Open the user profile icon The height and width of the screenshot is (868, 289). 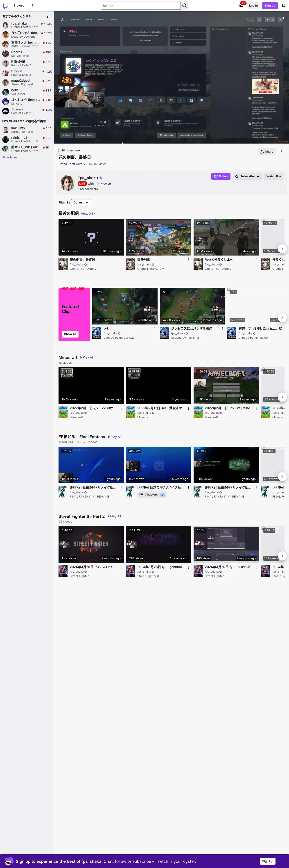tap(283, 5)
